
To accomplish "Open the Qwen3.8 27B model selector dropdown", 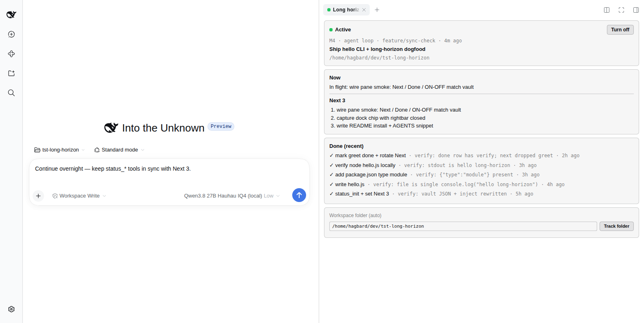I will (x=232, y=196).
